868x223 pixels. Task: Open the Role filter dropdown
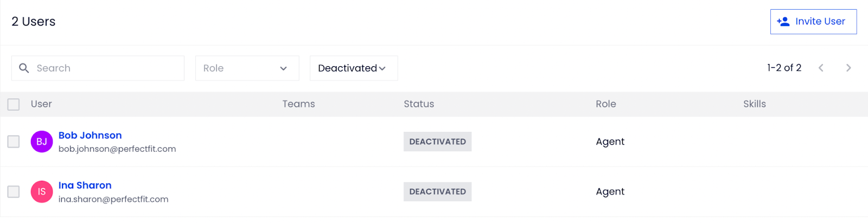pos(247,68)
